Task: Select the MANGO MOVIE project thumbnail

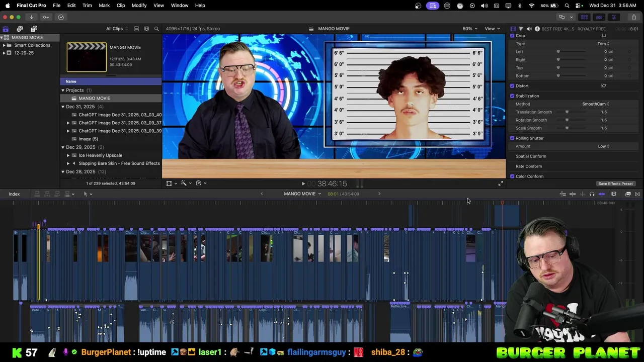Action: click(87, 57)
